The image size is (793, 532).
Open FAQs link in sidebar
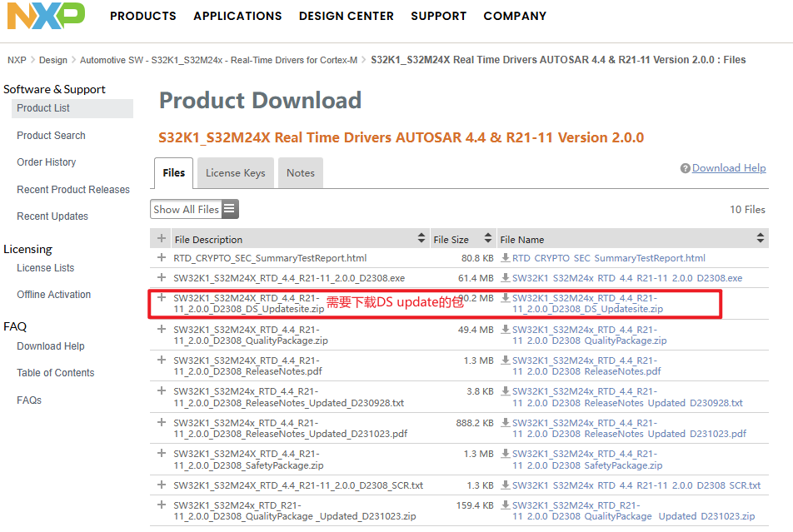(x=29, y=400)
